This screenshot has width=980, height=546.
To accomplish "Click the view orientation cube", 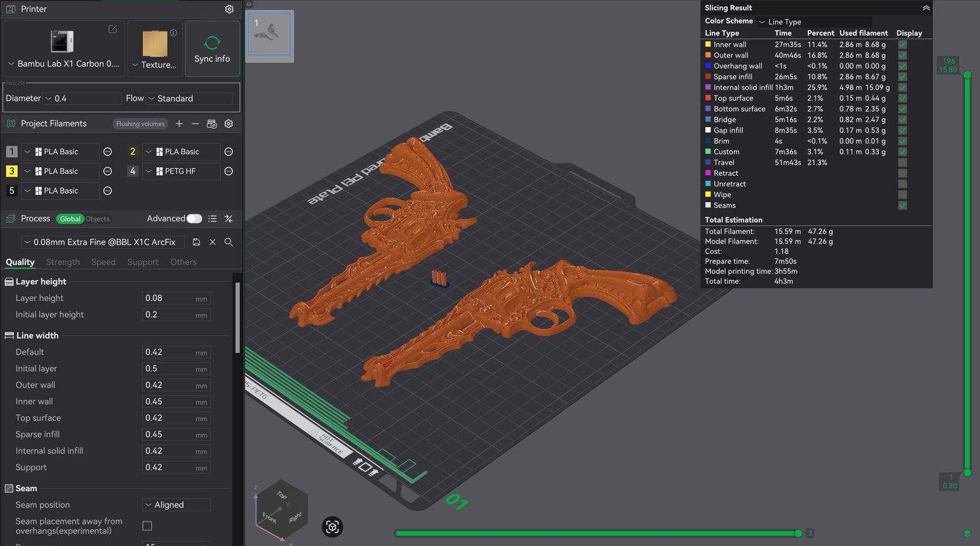I will pos(282,510).
